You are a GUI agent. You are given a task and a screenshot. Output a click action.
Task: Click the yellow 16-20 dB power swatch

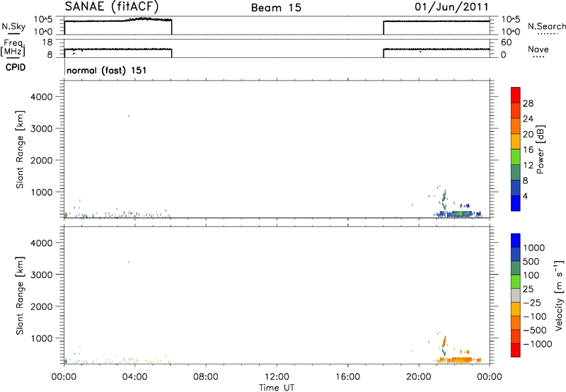coord(516,141)
